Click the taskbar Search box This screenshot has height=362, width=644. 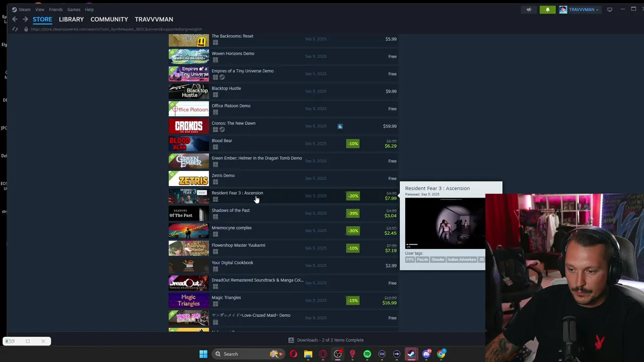click(x=247, y=354)
